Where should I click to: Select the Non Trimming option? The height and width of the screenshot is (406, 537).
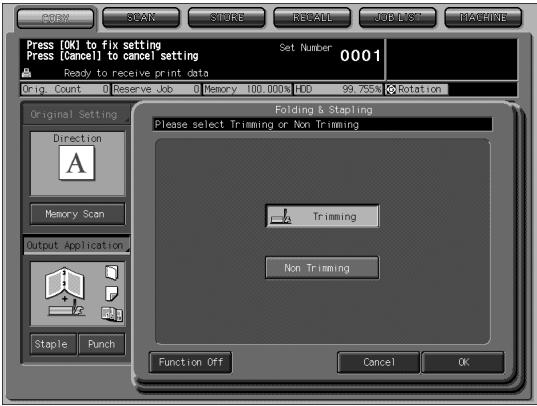click(x=322, y=268)
